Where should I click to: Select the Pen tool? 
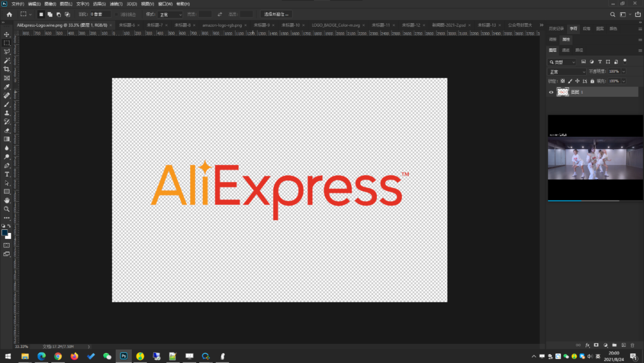click(7, 165)
